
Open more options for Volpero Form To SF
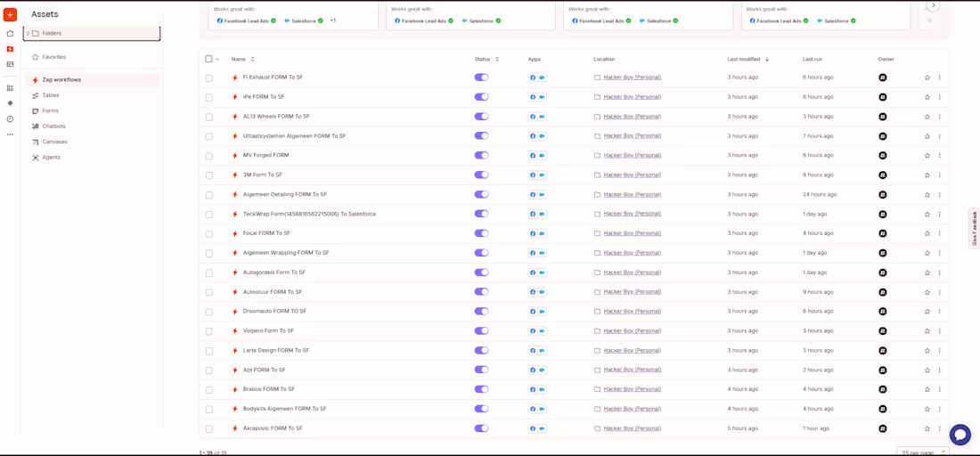pos(939,330)
